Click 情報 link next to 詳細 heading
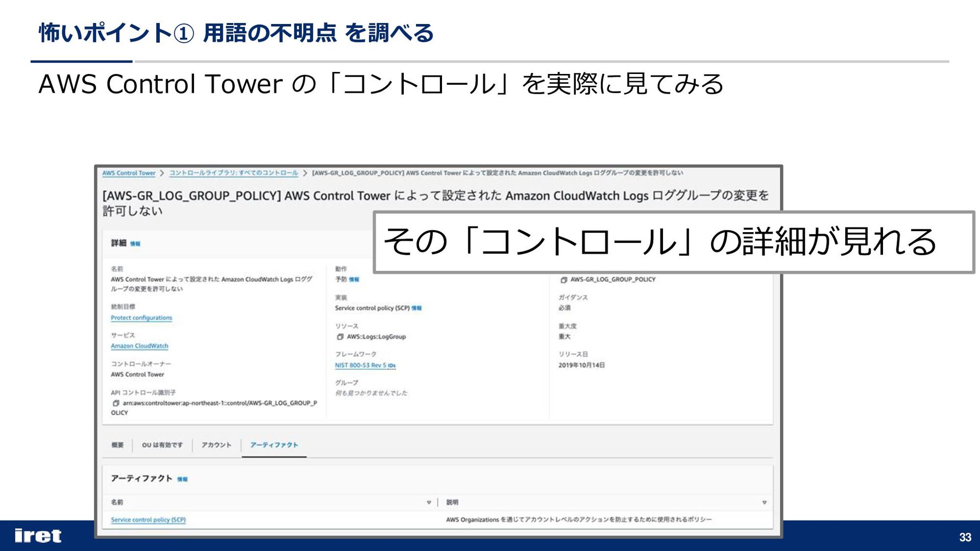The height and width of the screenshot is (551, 980). (135, 244)
